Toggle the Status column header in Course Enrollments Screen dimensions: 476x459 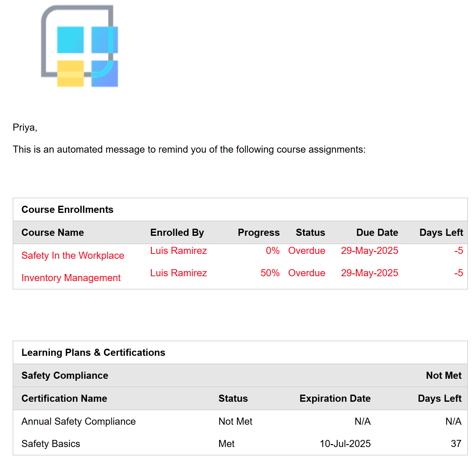point(310,233)
